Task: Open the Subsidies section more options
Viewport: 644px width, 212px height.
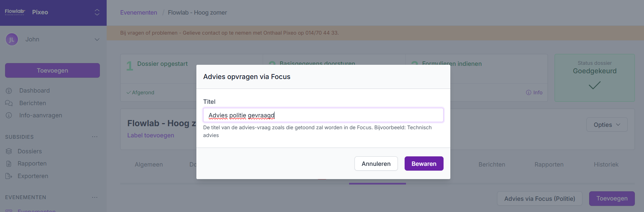Action: click(95, 137)
